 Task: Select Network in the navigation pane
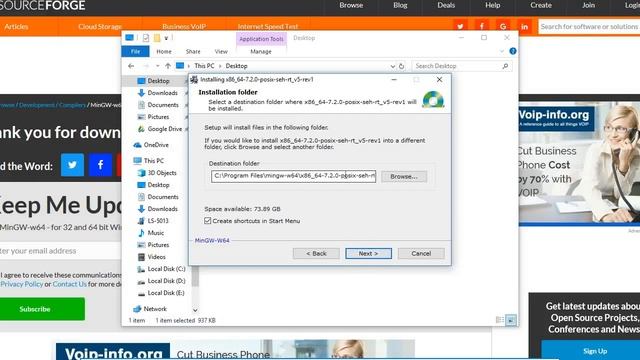point(155,309)
